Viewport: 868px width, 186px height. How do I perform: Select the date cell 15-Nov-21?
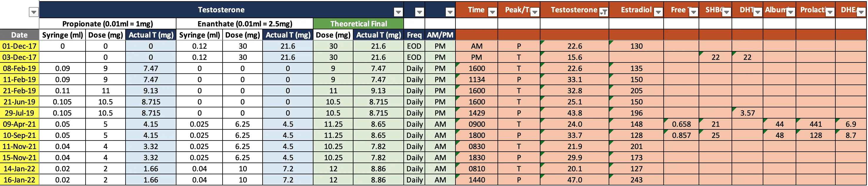[x=19, y=158]
